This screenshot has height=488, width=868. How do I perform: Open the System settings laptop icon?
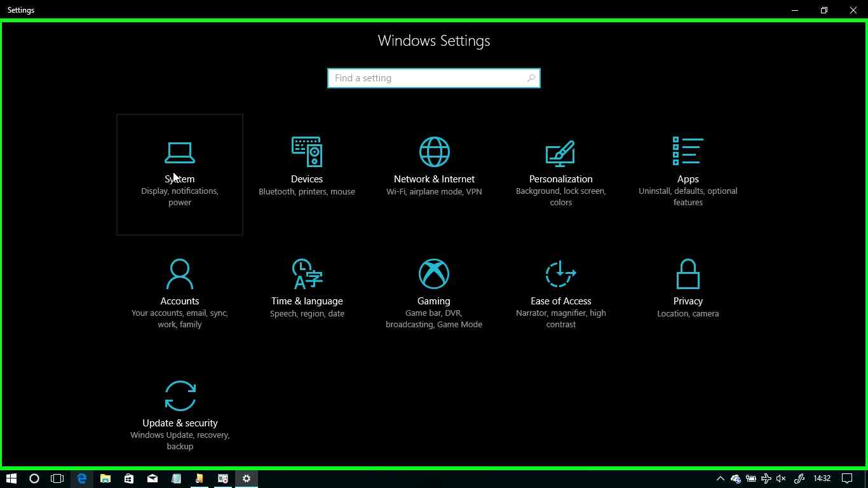point(180,152)
